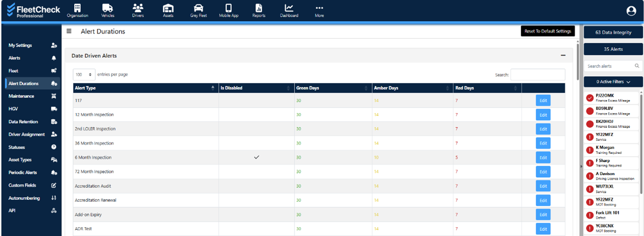644x236 pixels.
Task: Collapse the Date Driven Alerts section
Action: pyautogui.click(x=563, y=55)
